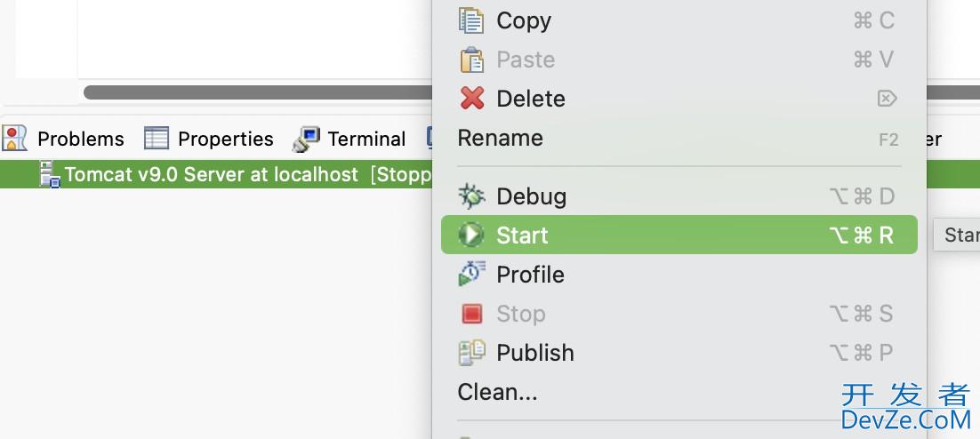Click the Debug bug icon
980x439 pixels.
click(x=471, y=196)
